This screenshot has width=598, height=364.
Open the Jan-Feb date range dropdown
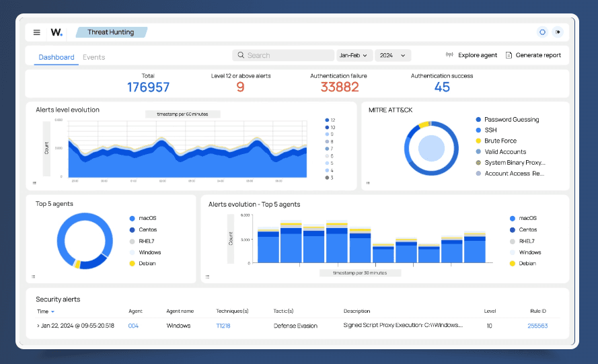pyautogui.click(x=354, y=55)
